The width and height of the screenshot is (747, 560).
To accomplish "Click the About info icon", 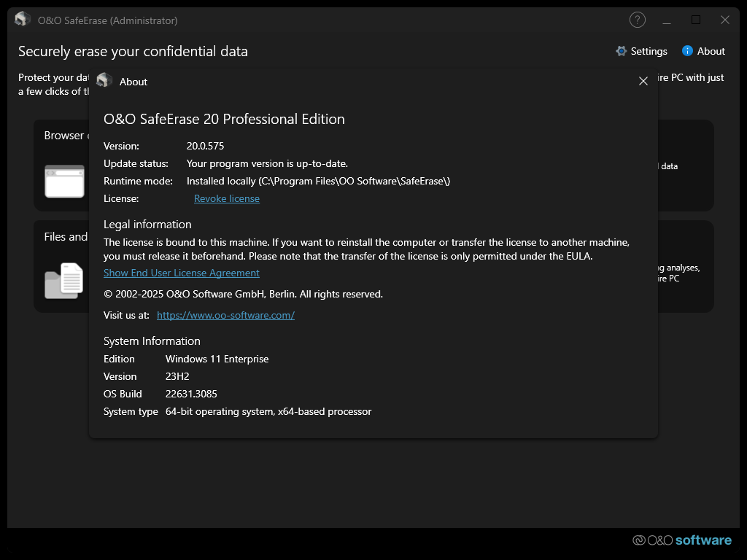I will (687, 51).
